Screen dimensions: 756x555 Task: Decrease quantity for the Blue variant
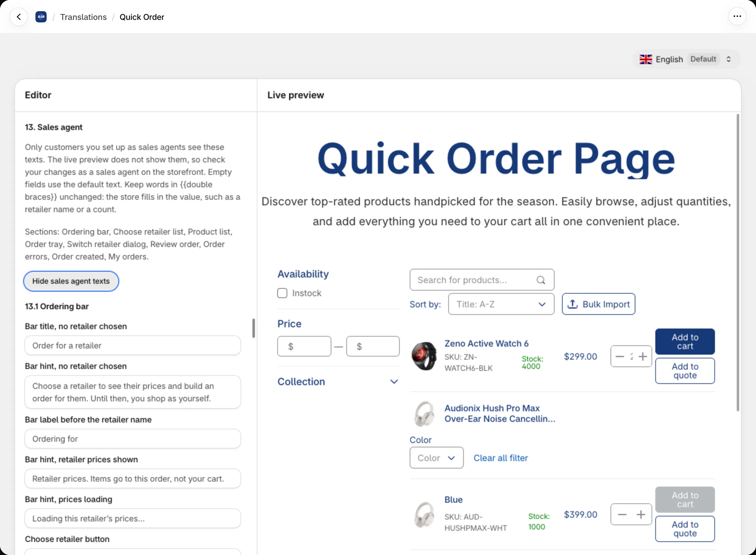click(x=622, y=514)
